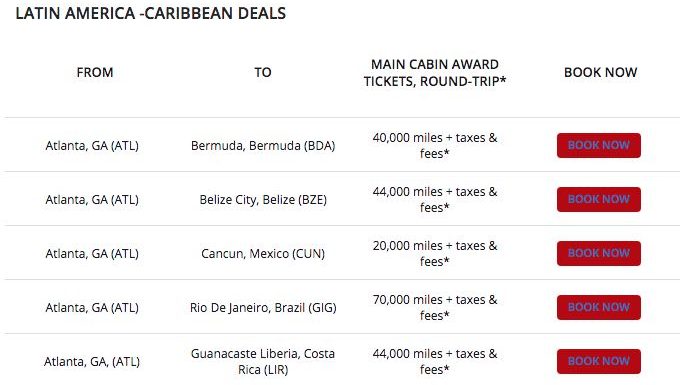Select the Cancun, Mexico (CUN) destination
The height and width of the screenshot is (385, 685).
click(263, 253)
